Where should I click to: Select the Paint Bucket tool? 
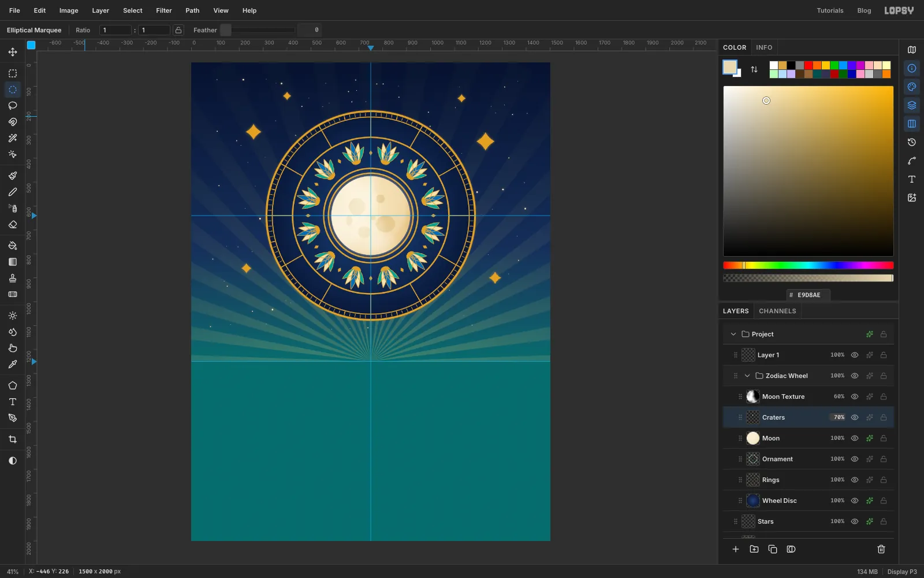point(13,246)
